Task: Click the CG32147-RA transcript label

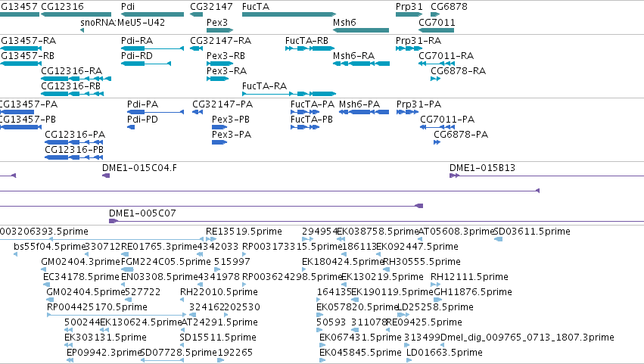Action: 220,41
